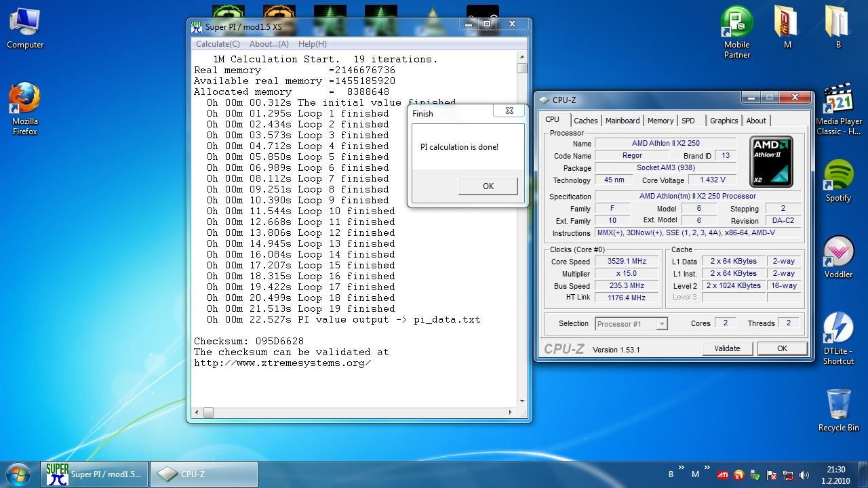Viewport: 868px width, 488px height.
Task: Click the Level 2 cache value 2 x 1024 KBytes
Action: coord(734,285)
